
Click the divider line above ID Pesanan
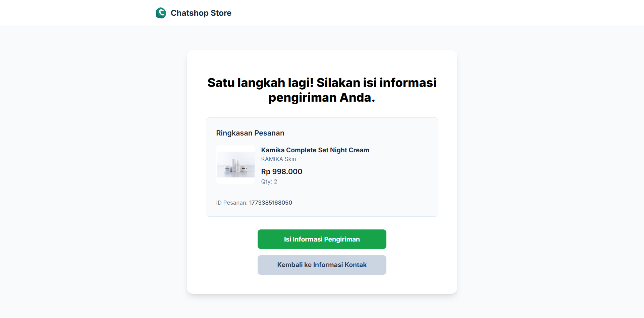click(322, 192)
